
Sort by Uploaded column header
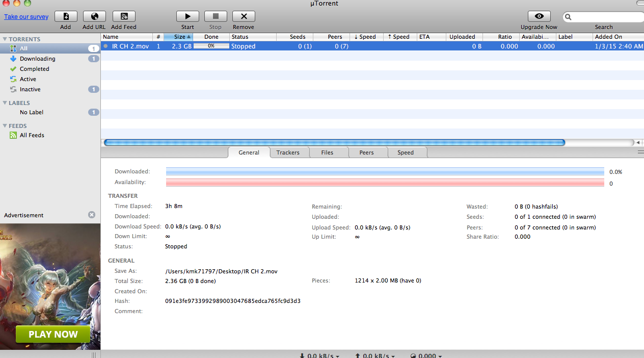(464, 37)
